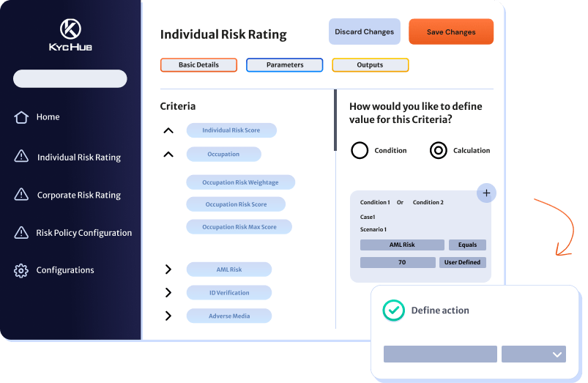Click the sidebar search field
Image resolution: width=588 pixels, height=383 pixels.
click(70, 78)
